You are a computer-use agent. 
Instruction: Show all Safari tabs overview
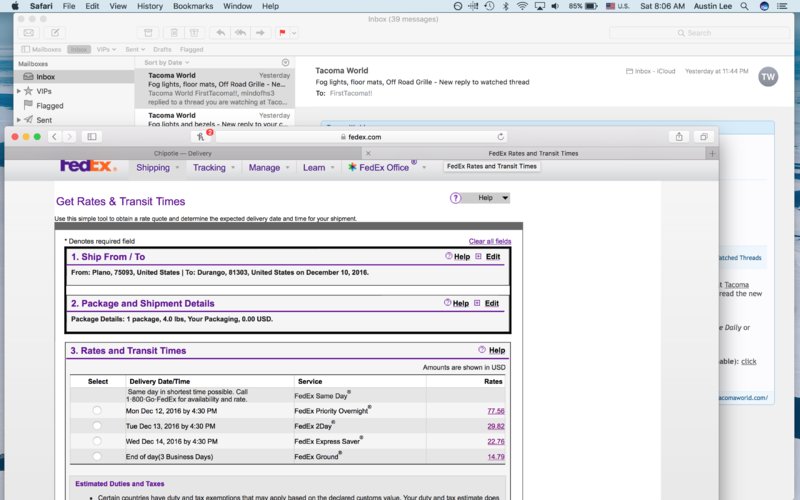coord(704,137)
